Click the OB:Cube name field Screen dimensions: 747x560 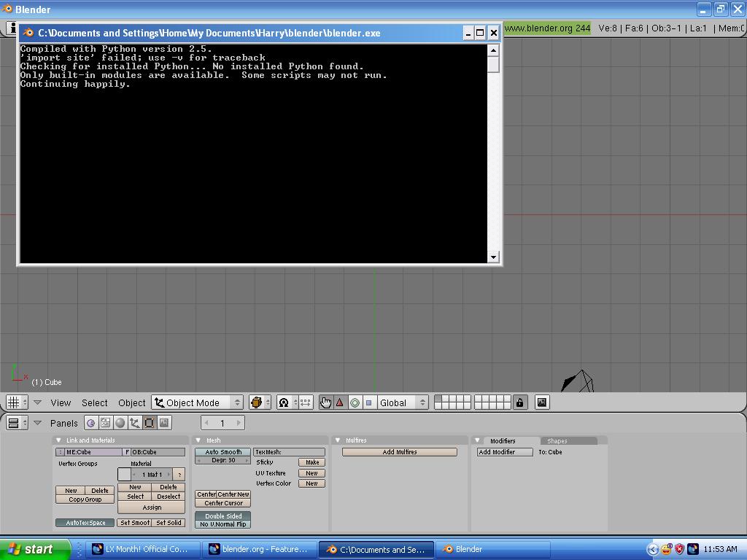(x=158, y=452)
